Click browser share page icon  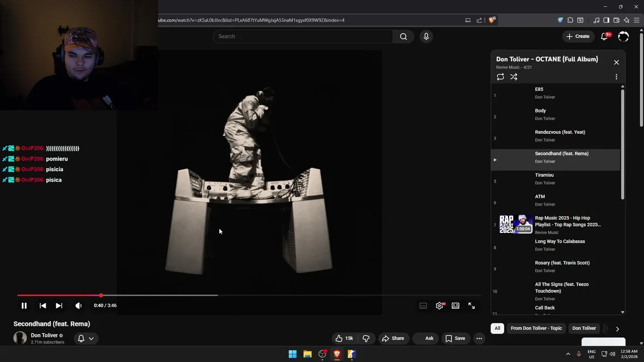coord(479,20)
